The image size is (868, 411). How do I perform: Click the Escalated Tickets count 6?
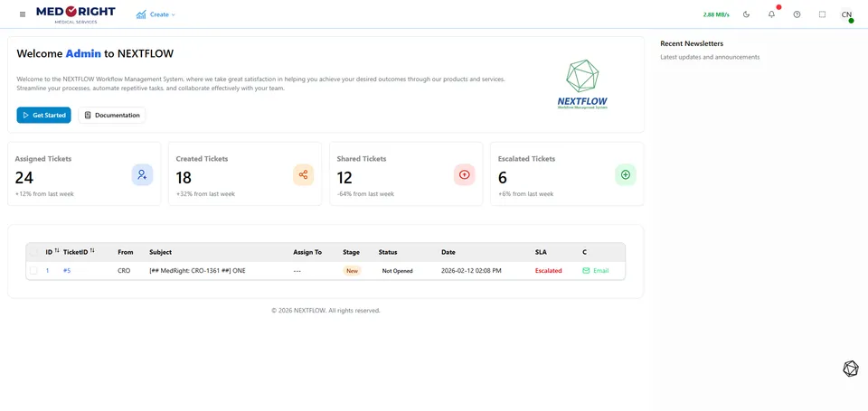pos(502,178)
